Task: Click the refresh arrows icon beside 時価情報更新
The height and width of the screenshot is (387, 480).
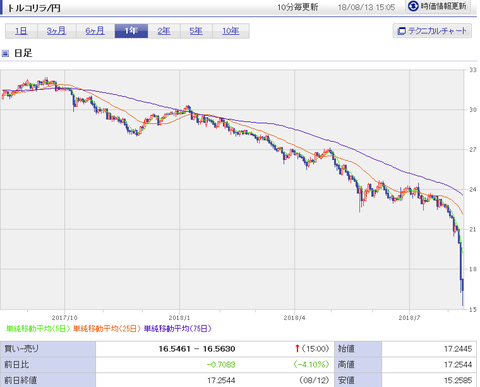Action: tap(413, 6)
